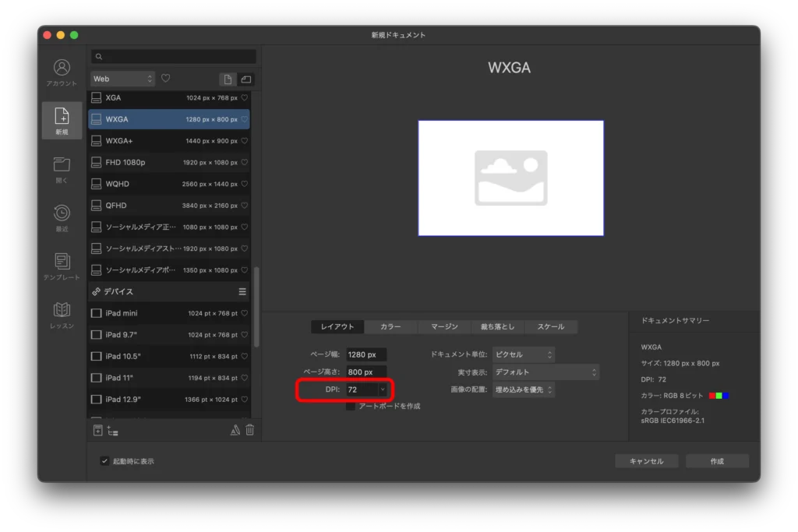
Task: Uncheck the 起動時に表示 checkbox
Action: [104, 461]
